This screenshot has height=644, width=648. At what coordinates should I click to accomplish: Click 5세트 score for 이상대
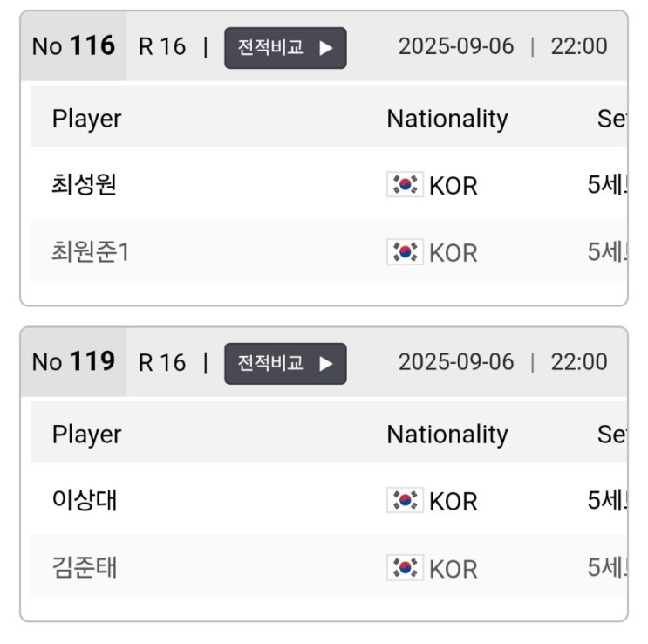pos(608,500)
